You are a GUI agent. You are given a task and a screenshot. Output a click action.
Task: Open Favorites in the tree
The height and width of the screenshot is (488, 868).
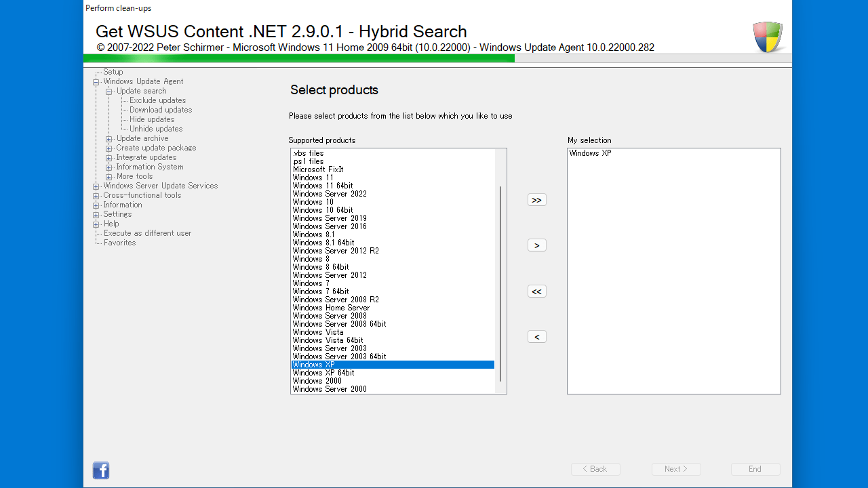pos(119,243)
